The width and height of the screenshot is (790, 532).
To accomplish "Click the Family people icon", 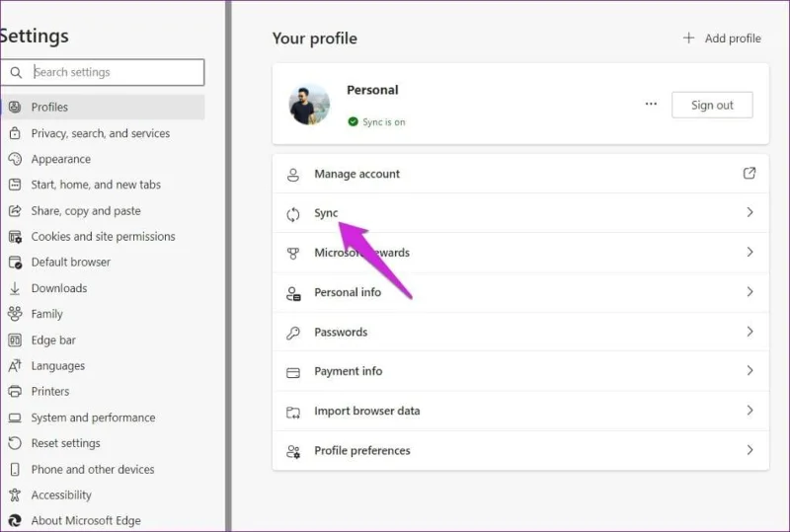I will pyautogui.click(x=15, y=314).
